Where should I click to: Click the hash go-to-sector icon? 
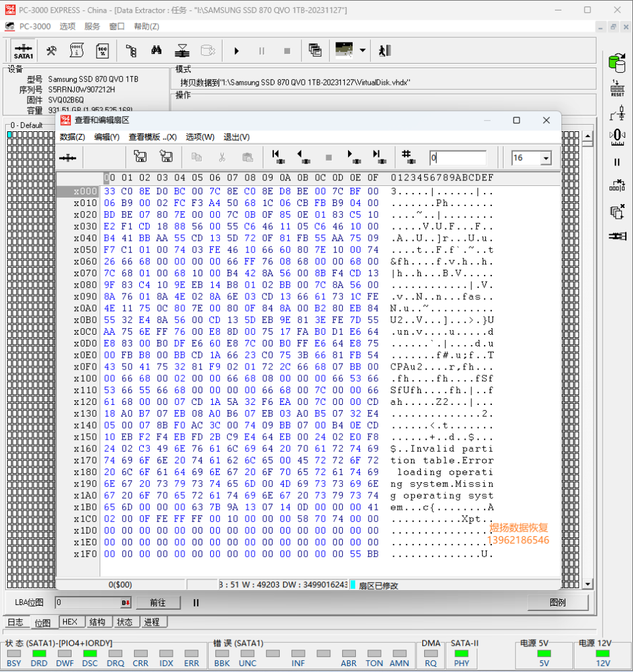coord(408,157)
